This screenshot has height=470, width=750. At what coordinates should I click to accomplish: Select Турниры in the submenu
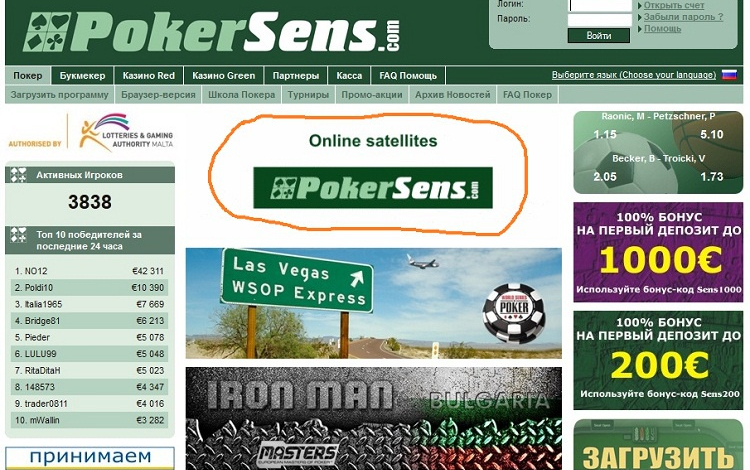pos(308,95)
